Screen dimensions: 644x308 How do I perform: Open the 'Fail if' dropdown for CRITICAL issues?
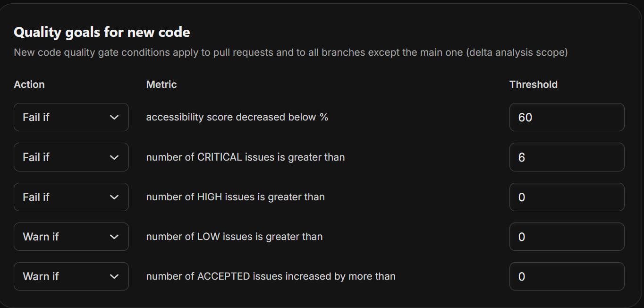71,157
